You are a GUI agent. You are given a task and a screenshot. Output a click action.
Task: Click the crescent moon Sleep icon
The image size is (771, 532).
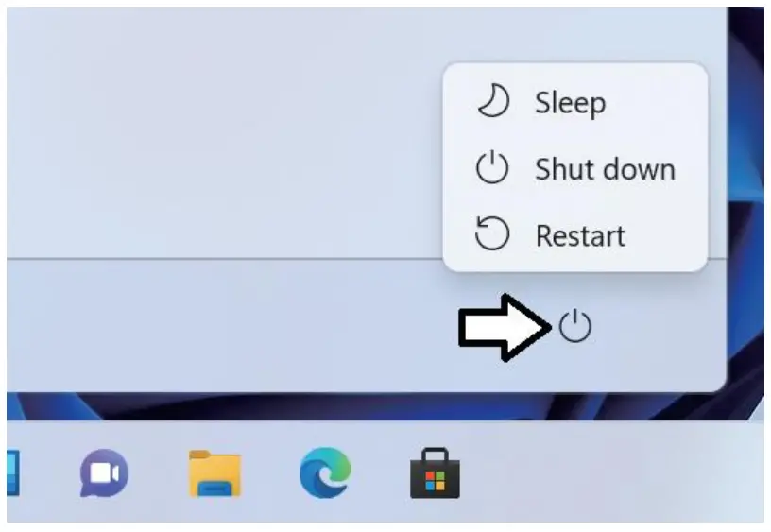(x=493, y=101)
